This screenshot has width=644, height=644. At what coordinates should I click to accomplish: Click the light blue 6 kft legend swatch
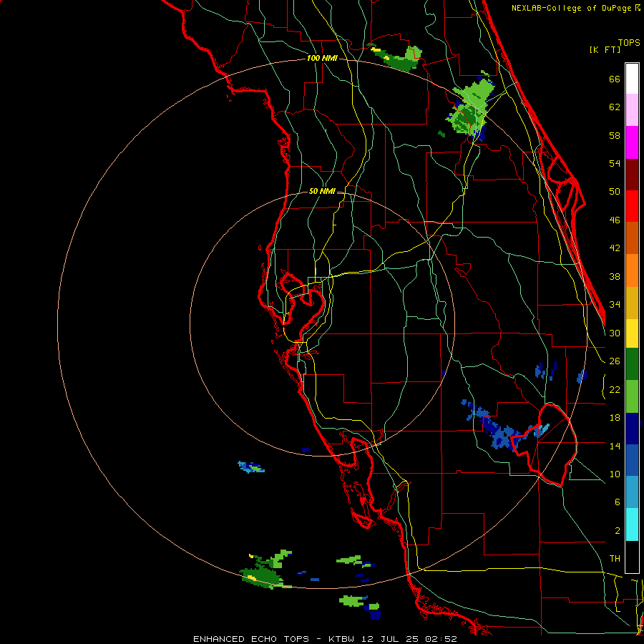click(x=632, y=492)
